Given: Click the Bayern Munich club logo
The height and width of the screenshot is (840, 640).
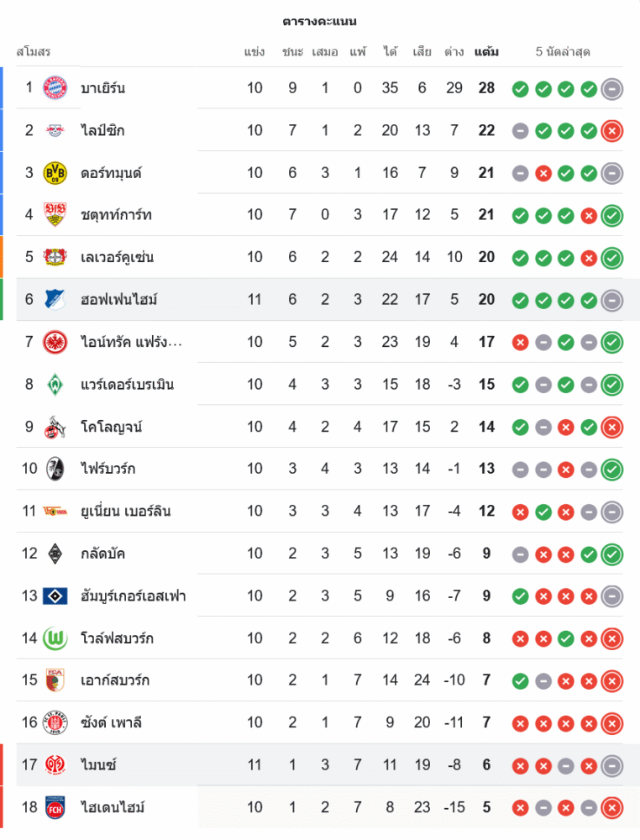Looking at the screenshot, I should (x=55, y=87).
